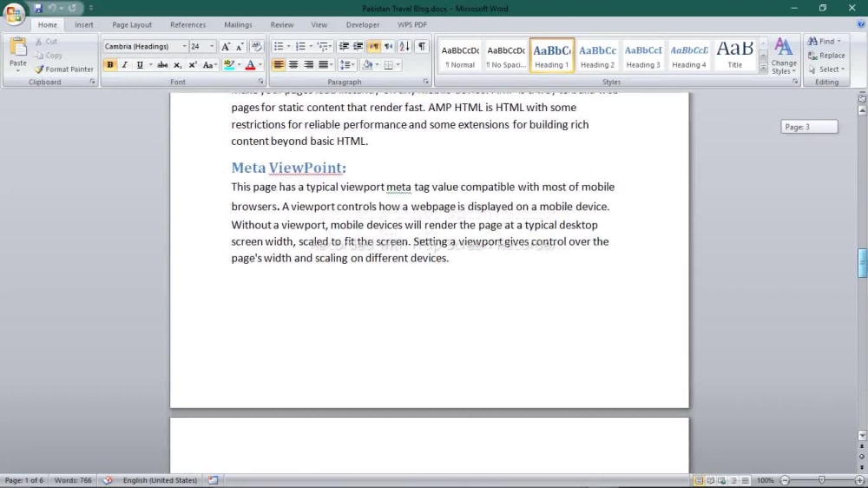Sort the selected text
Screen dimensions: 868x488
coord(404,47)
